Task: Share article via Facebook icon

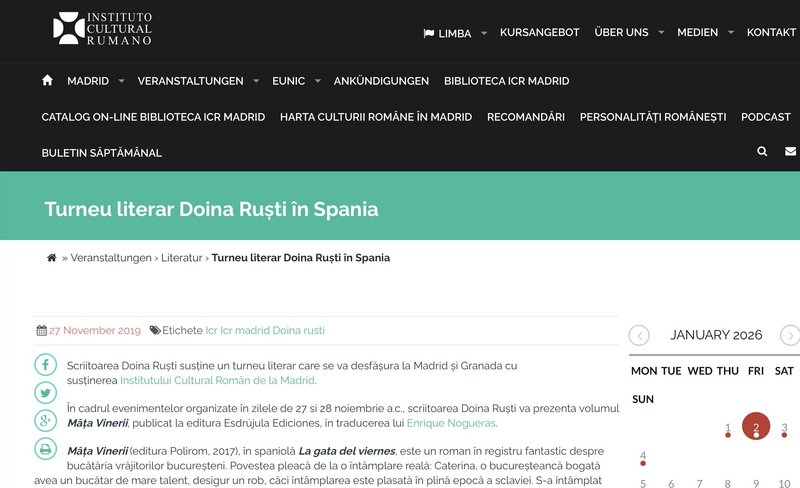Action: click(46, 365)
